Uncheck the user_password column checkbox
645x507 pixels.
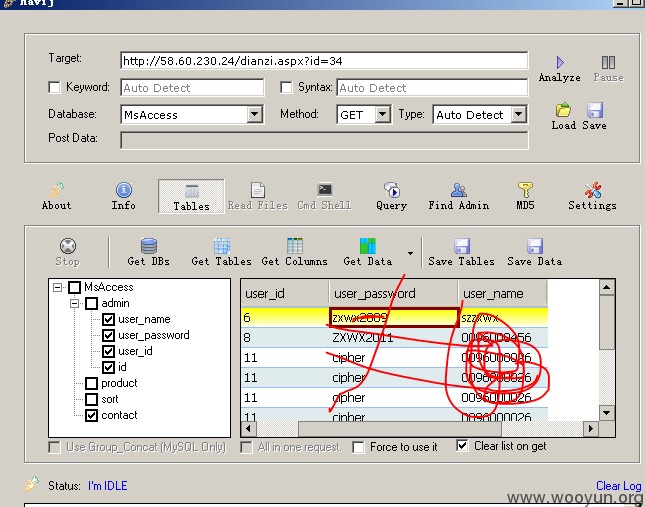point(109,335)
